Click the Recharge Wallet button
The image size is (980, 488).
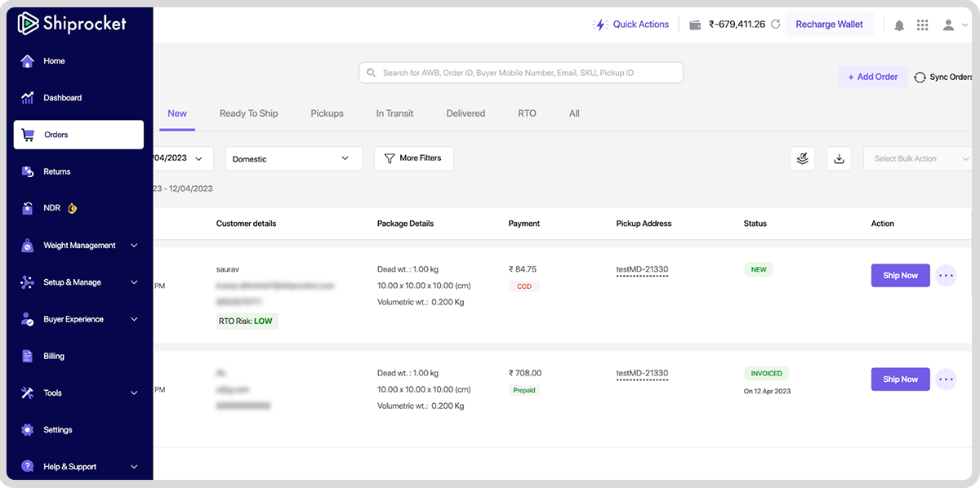829,24
